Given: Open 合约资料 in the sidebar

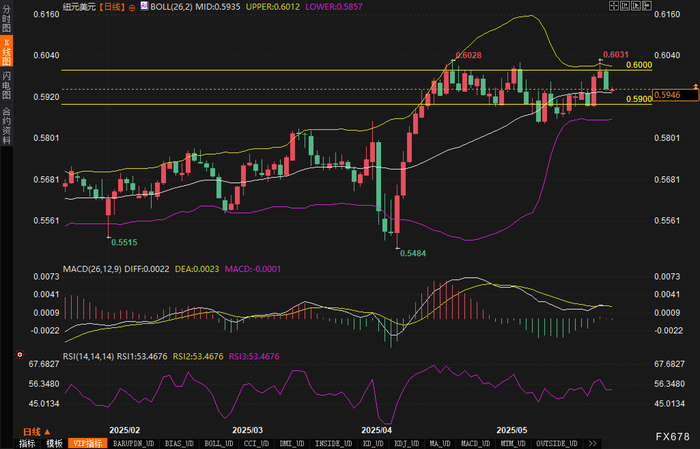Looking at the screenshot, I should tap(6, 125).
